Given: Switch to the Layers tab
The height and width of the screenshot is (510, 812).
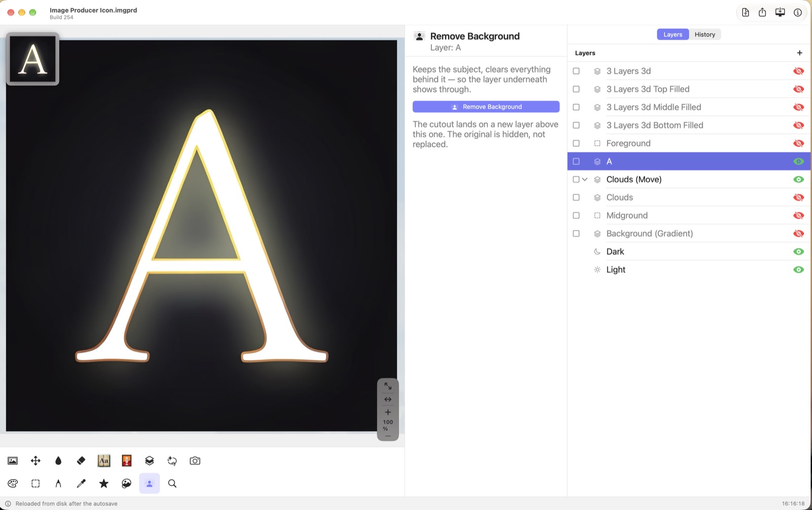Looking at the screenshot, I should 673,35.
